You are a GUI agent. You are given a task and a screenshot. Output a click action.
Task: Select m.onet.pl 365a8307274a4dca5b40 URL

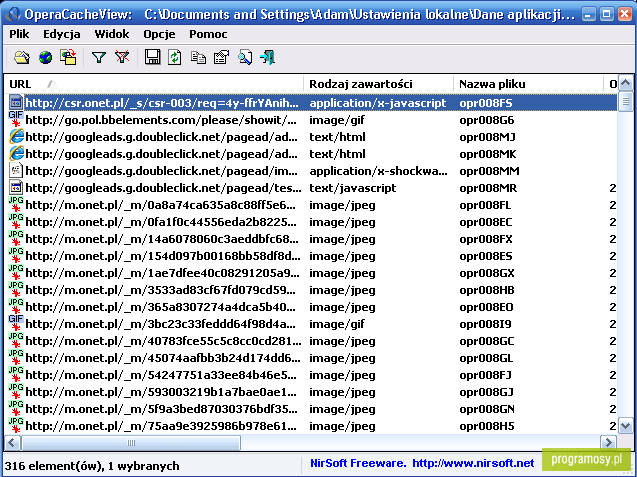(160, 307)
